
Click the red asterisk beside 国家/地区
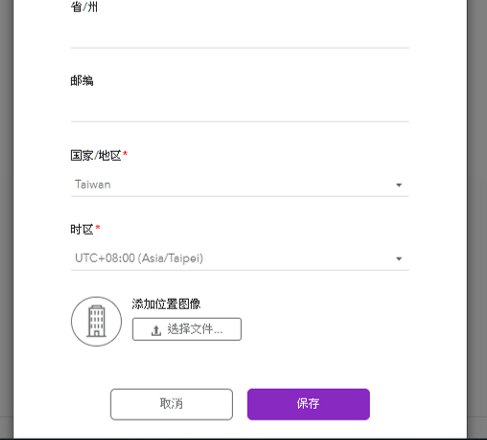[125, 154]
